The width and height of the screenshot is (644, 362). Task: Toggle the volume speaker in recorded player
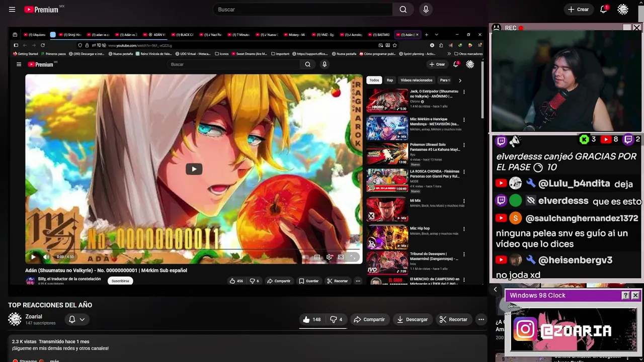[46, 257]
